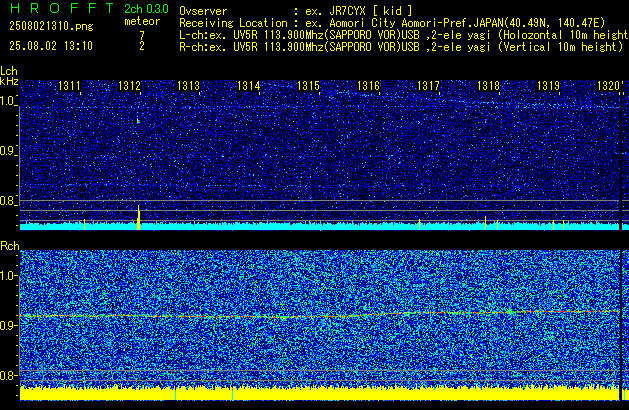Click the "meteor" count heading

coord(142,21)
